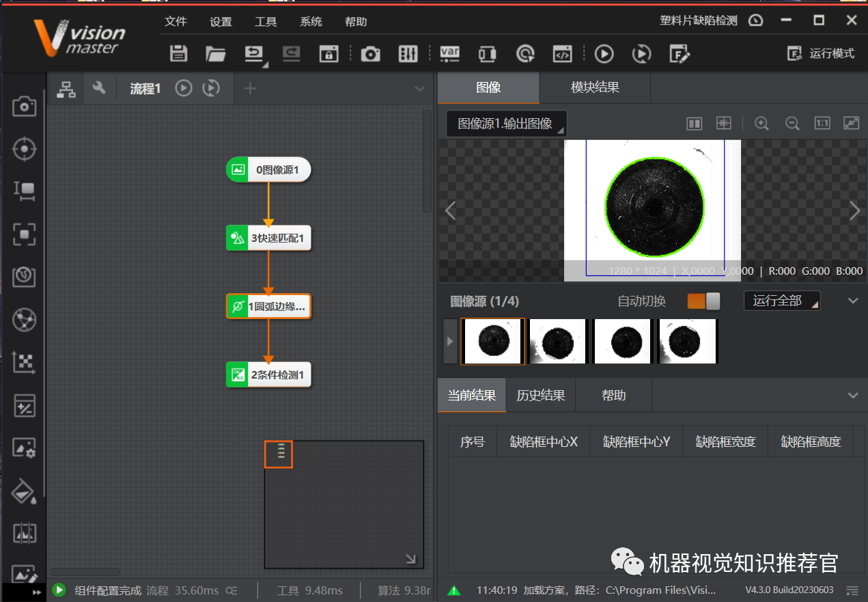Open the 系统 menu
The image size is (868, 602).
pos(311,22)
